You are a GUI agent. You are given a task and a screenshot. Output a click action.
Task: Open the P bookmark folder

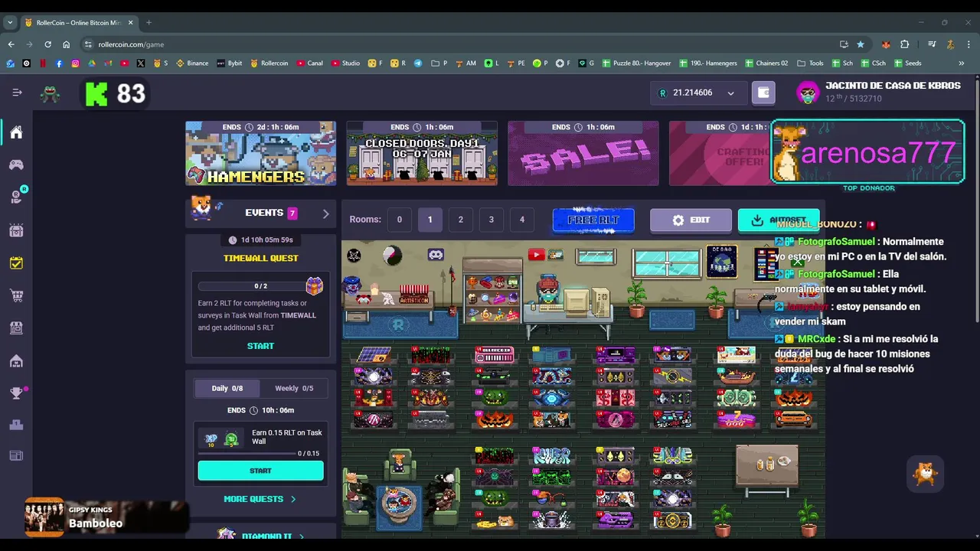(439, 64)
